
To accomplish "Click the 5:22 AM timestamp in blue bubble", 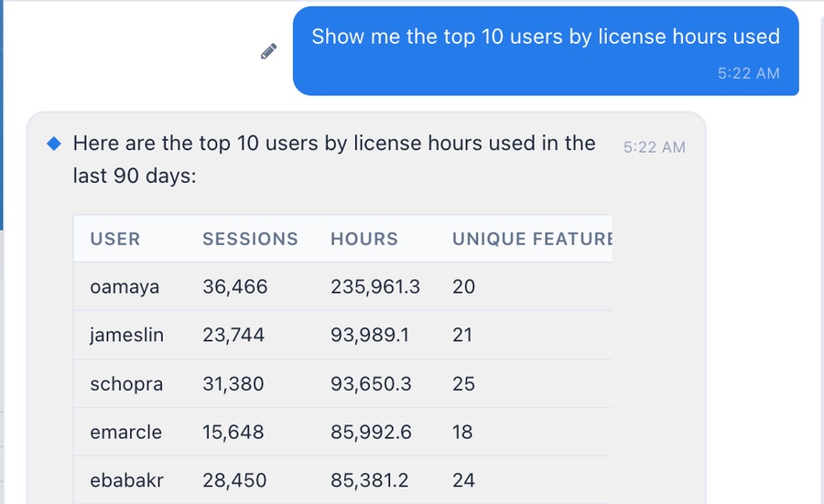I will (x=748, y=73).
